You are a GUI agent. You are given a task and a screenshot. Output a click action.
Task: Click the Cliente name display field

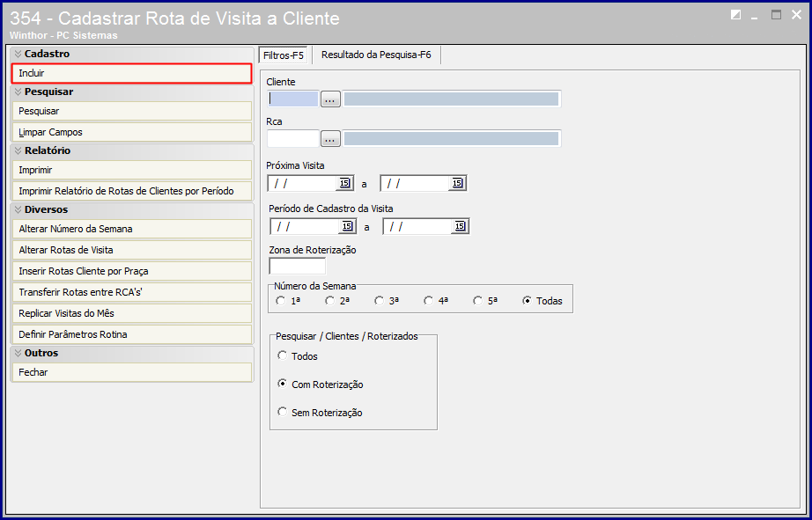[452, 99]
